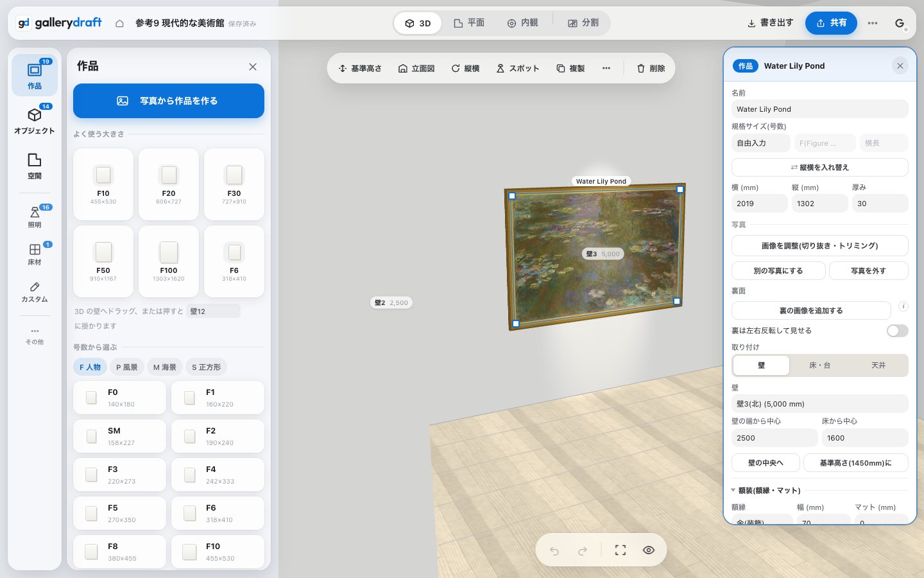Open the 照明 lighting sidebar panel
Viewport: 924px width, 578px height.
pyautogui.click(x=35, y=216)
